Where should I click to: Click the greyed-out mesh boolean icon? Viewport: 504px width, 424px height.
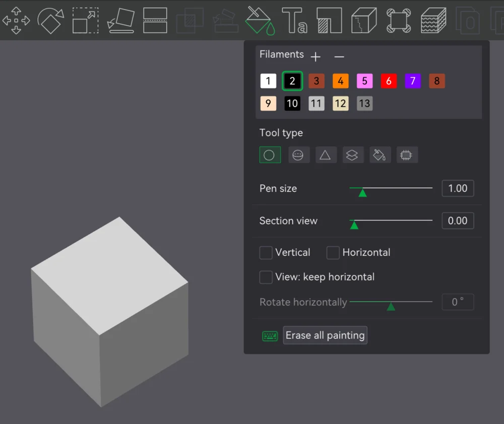190,21
